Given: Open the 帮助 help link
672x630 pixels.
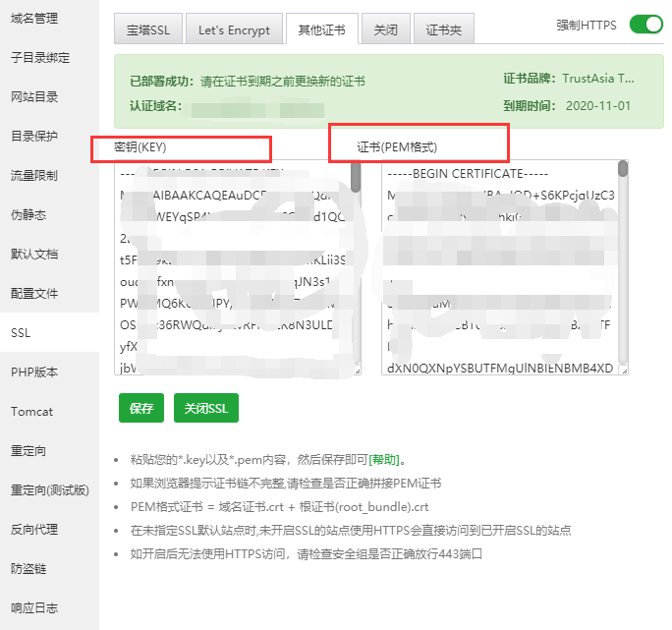Looking at the screenshot, I should tap(384, 459).
